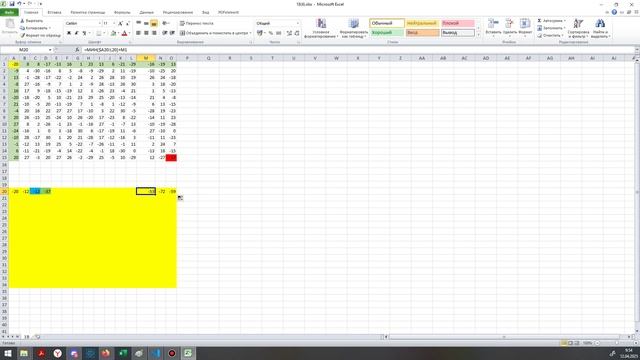Image resolution: width=640 pixels, height=360 pixels.
Task: Click the Name Box showing M20
Action: tap(24, 50)
